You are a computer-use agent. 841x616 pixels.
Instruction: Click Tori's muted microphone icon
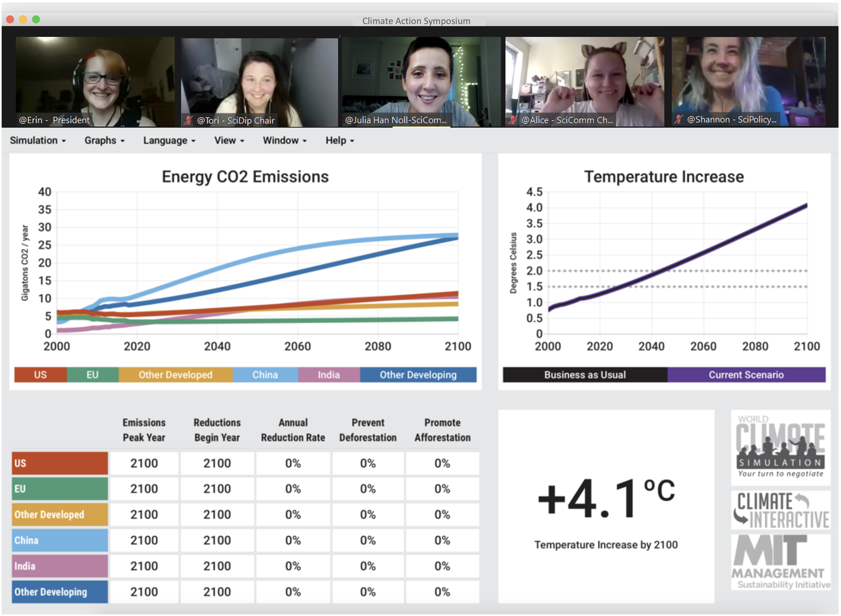pyautogui.click(x=189, y=120)
